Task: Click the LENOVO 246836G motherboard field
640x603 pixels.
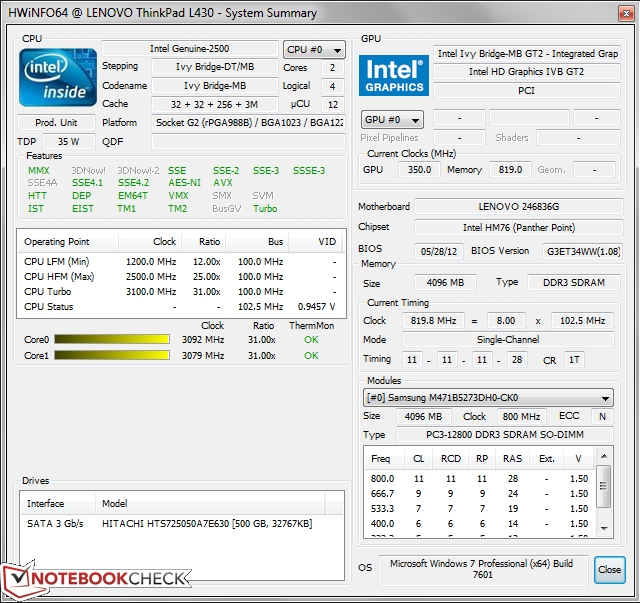Action: [519, 207]
